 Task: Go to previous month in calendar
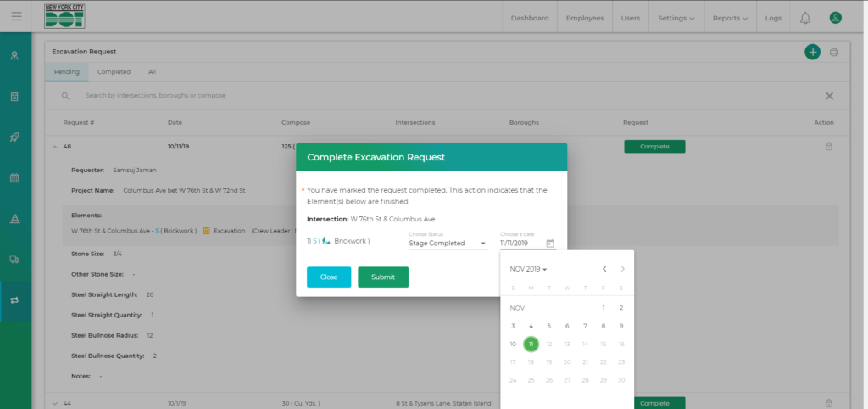604,269
